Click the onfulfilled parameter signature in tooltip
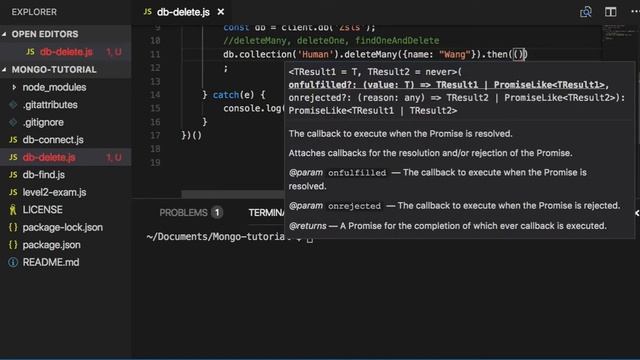This screenshot has height=360, width=640. tap(449, 85)
